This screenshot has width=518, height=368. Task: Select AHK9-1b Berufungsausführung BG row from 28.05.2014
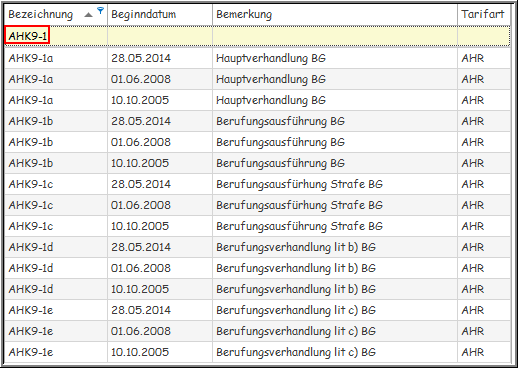click(x=257, y=121)
